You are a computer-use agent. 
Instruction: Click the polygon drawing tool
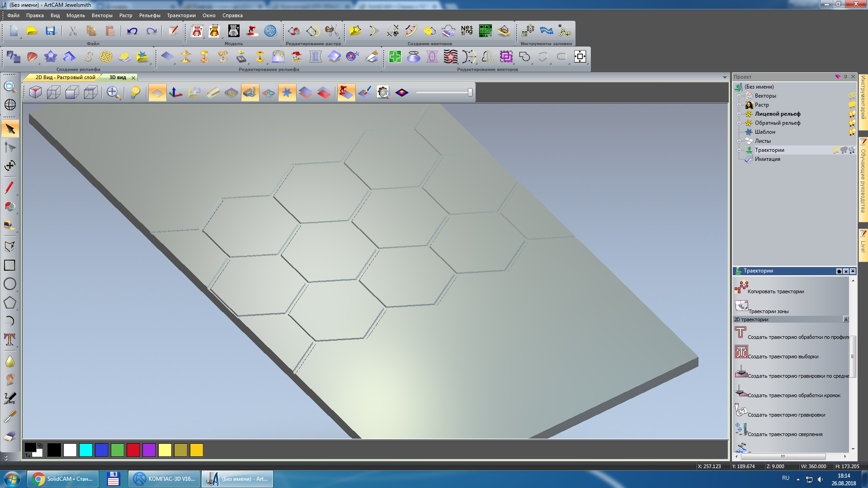pos(9,303)
